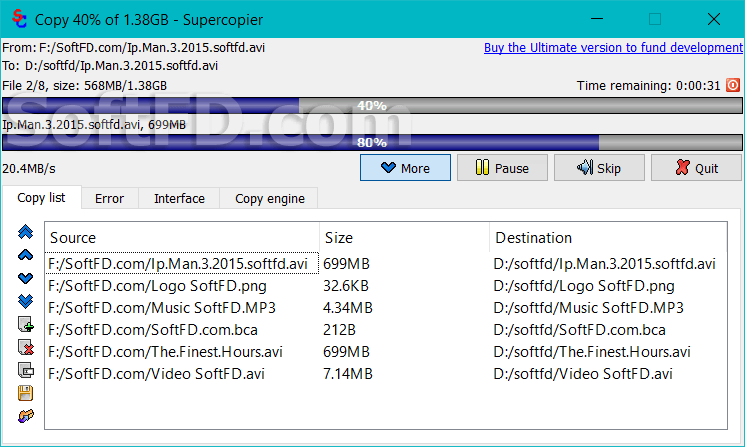Select source row The.Finest.Hours.avi

pos(165,352)
